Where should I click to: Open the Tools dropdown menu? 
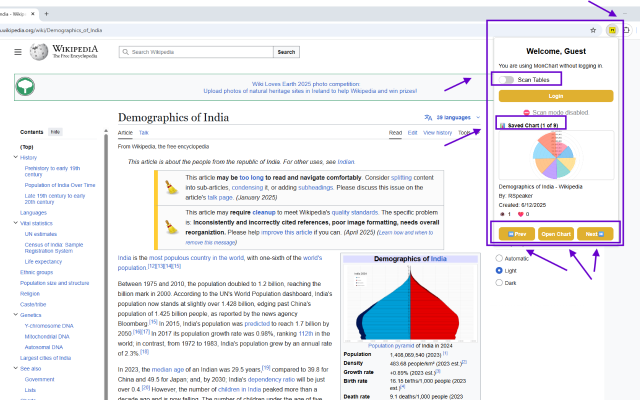click(x=469, y=133)
